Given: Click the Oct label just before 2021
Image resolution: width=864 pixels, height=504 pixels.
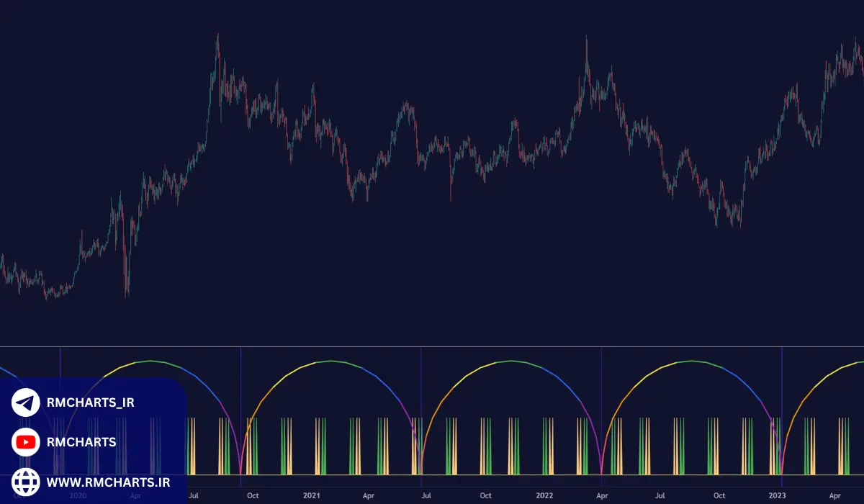Looking at the screenshot, I should point(253,495).
